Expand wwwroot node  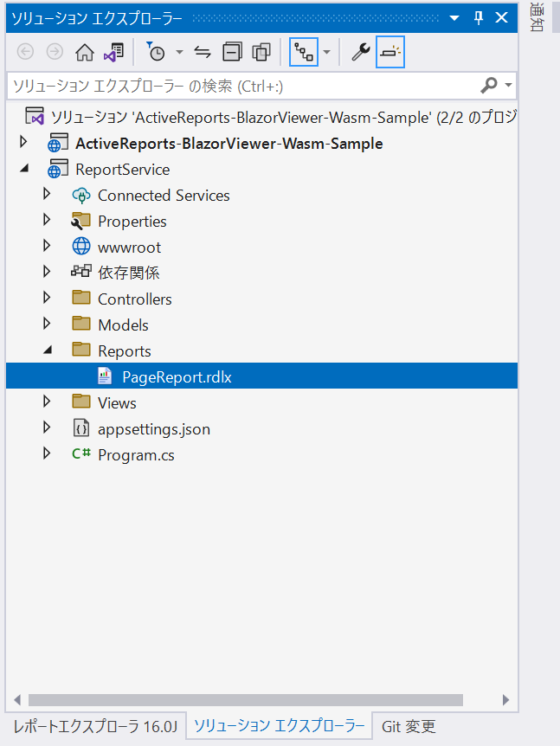point(47,246)
